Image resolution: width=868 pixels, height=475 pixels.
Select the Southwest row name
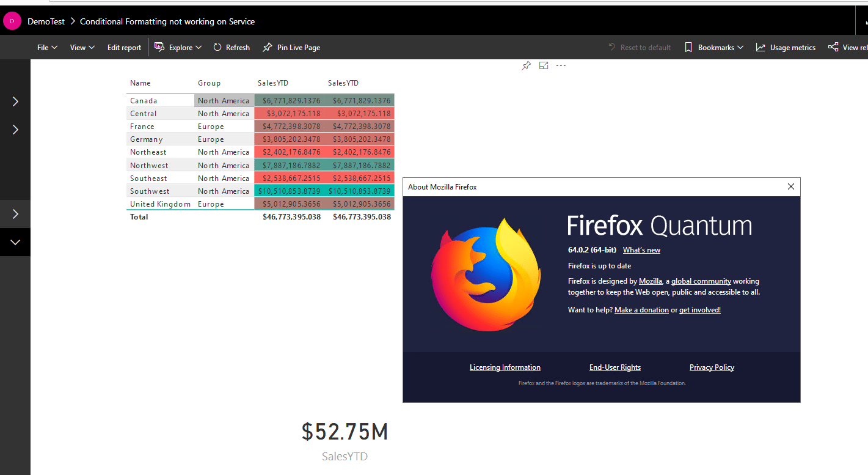pyautogui.click(x=150, y=191)
